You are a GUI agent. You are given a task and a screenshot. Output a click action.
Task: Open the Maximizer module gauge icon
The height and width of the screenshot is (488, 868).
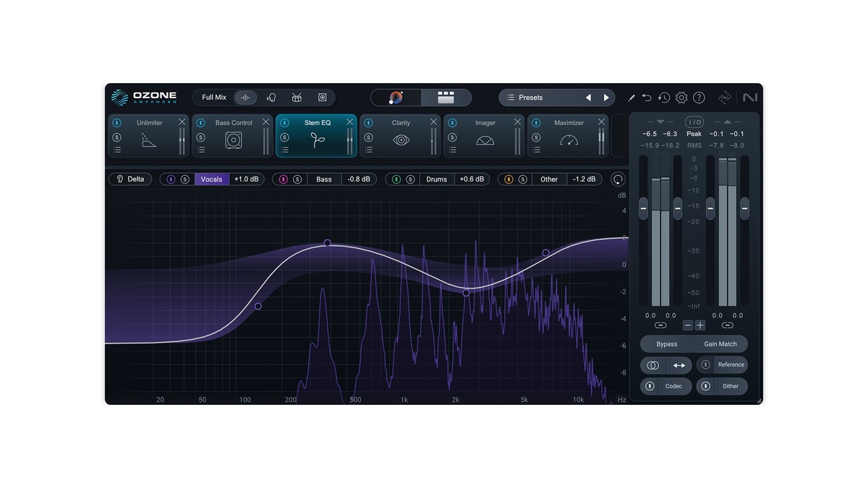pyautogui.click(x=569, y=140)
